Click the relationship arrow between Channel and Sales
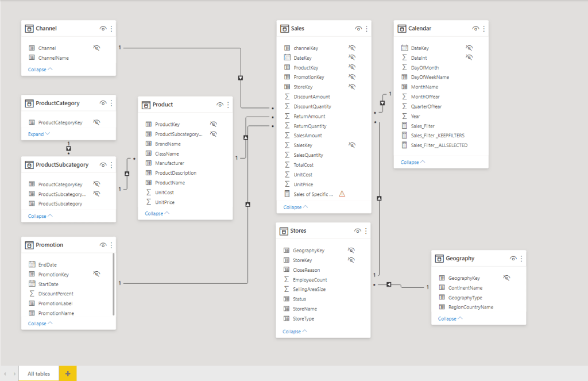 241,78
